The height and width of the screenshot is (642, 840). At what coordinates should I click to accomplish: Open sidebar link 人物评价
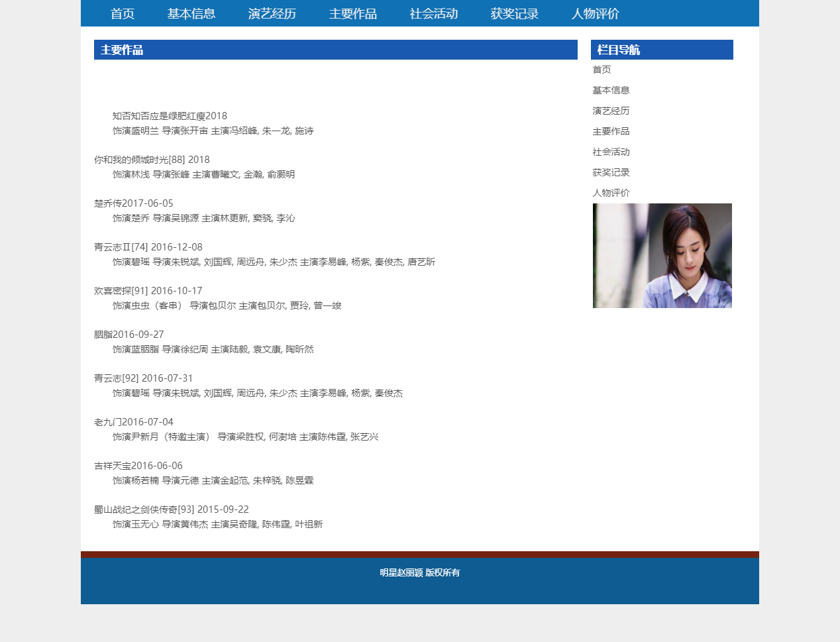pos(611,193)
